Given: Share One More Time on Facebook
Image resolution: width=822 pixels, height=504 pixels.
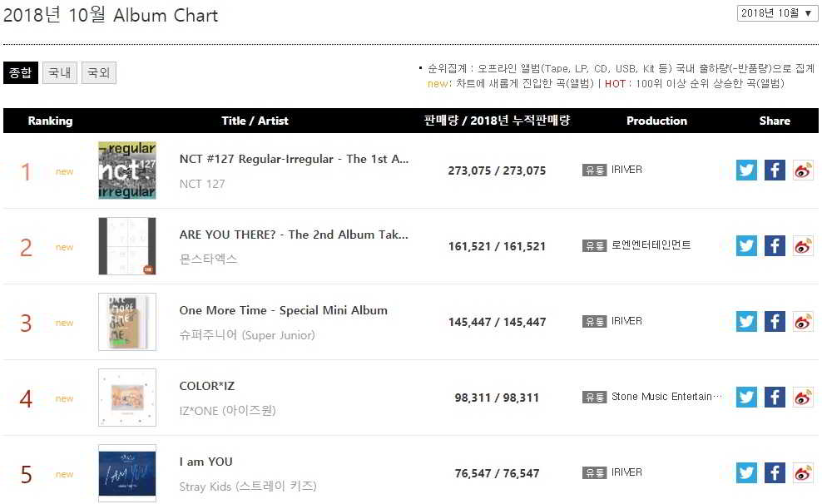Looking at the screenshot, I should coord(775,322).
